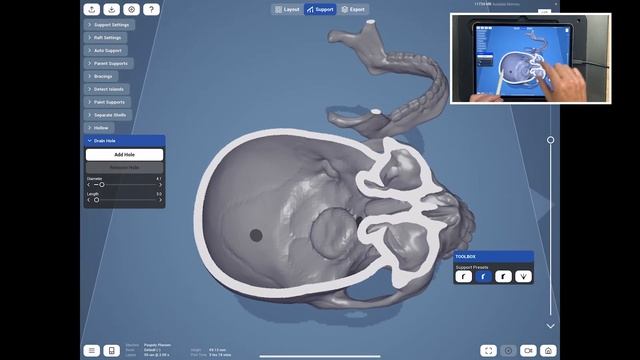The image size is (640, 360).
Task: Collapse the Drain Hole panel
Action: coord(124,140)
